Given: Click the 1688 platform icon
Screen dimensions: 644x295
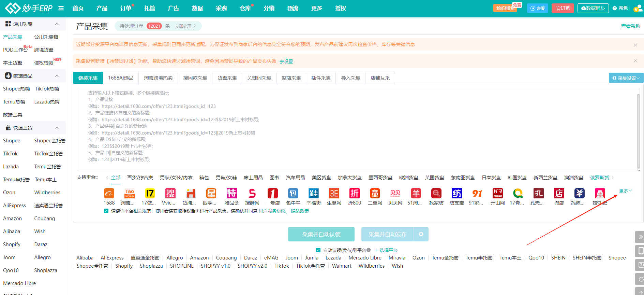Looking at the screenshot, I should 109,194.
